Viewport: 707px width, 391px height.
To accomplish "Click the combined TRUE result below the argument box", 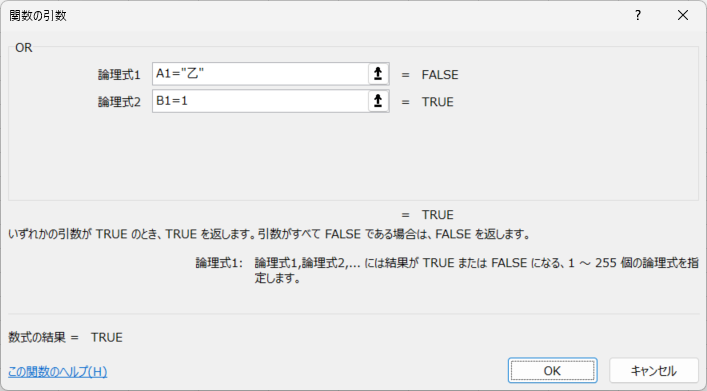I will click(437, 215).
